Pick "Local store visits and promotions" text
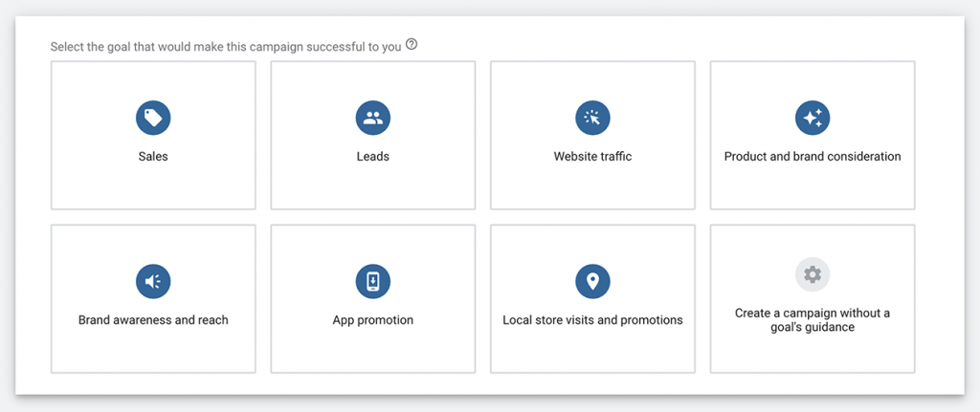The height and width of the screenshot is (412, 980). (592, 320)
